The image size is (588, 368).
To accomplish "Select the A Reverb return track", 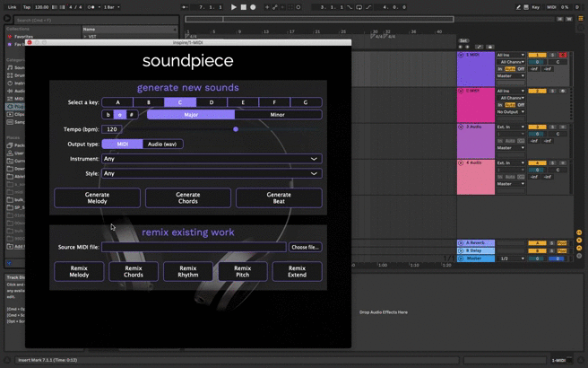I will (x=475, y=243).
